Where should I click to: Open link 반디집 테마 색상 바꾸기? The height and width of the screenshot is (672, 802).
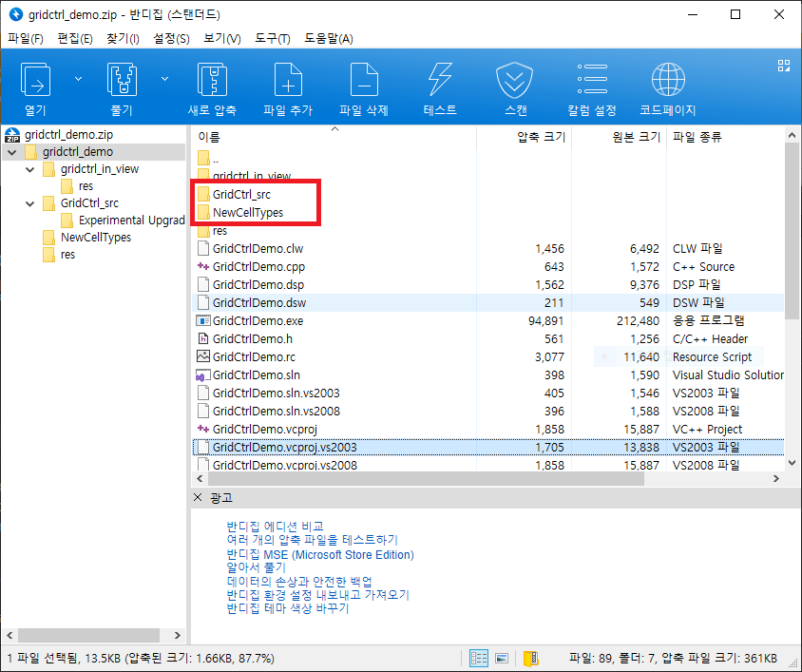(x=288, y=608)
